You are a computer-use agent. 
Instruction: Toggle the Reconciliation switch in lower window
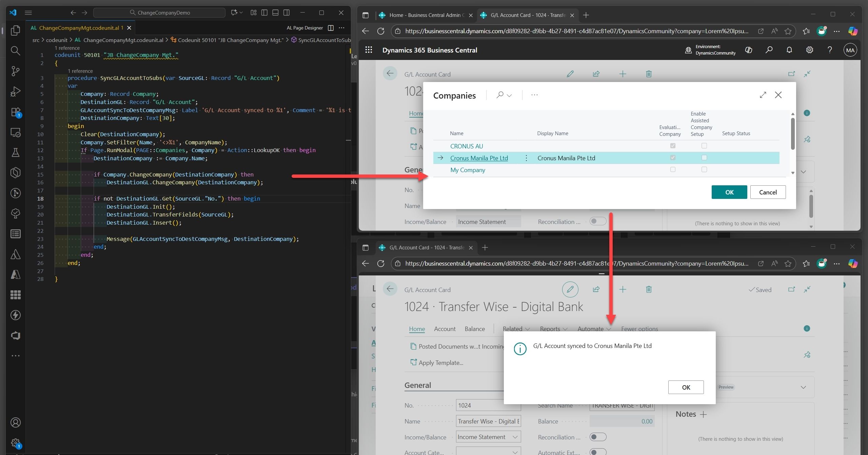(598, 437)
